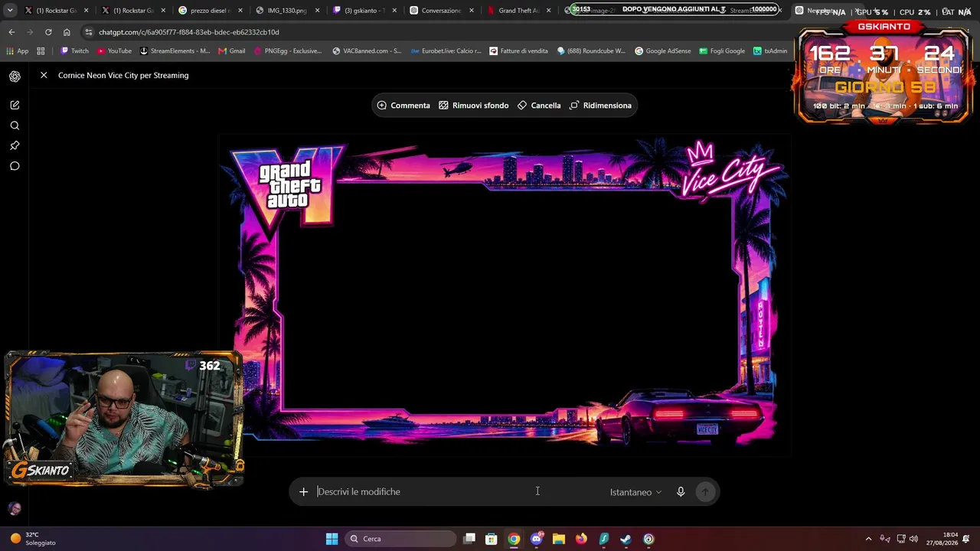Close the IMG_1330.png tab
980x551 pixels.
(317, 11)
